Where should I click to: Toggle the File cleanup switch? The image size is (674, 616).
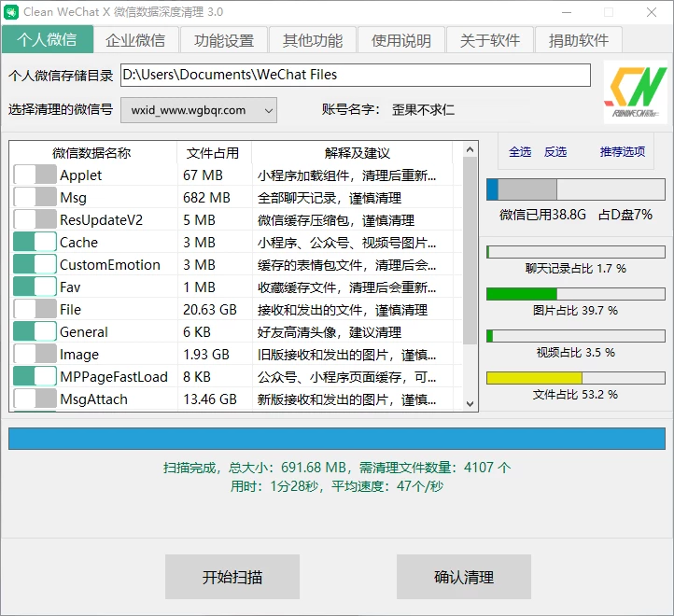point(35,309)
